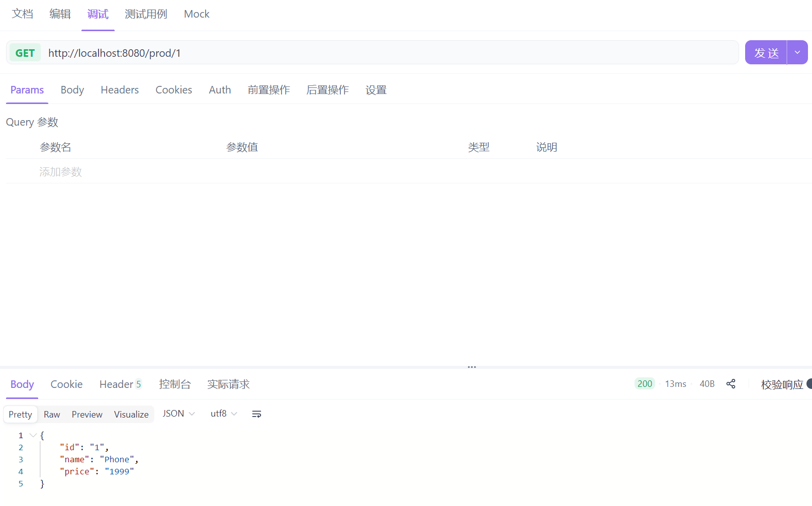Switch to the 文档 tab

(23, 14)
